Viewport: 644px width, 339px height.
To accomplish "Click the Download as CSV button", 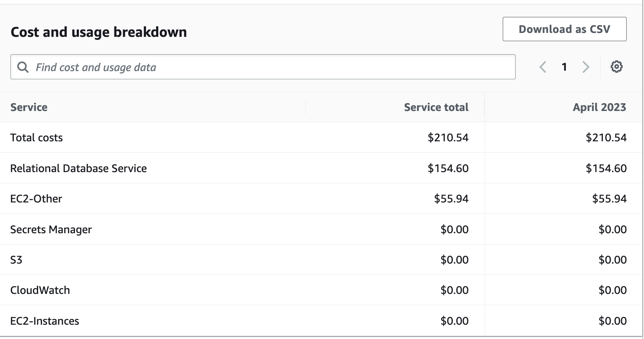I will click(x=564, y=29).
